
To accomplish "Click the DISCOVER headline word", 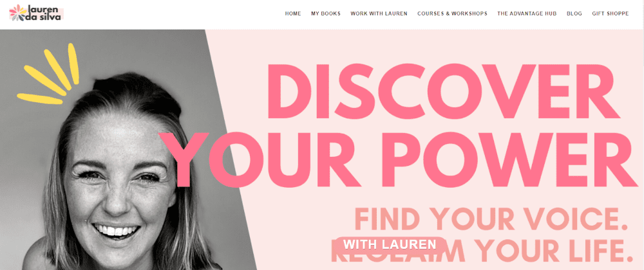I will 443,91.
